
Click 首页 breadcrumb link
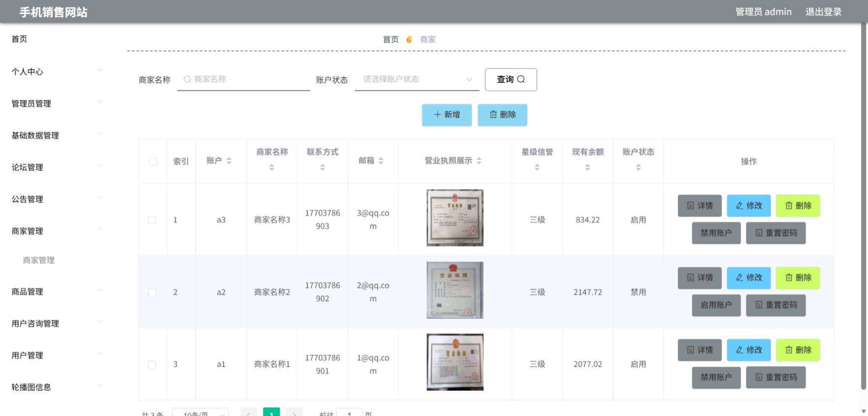click(390, 39)
